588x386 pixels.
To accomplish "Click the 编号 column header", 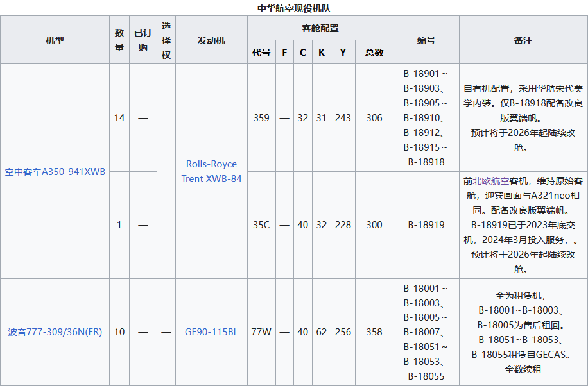I will pos(426,40).
